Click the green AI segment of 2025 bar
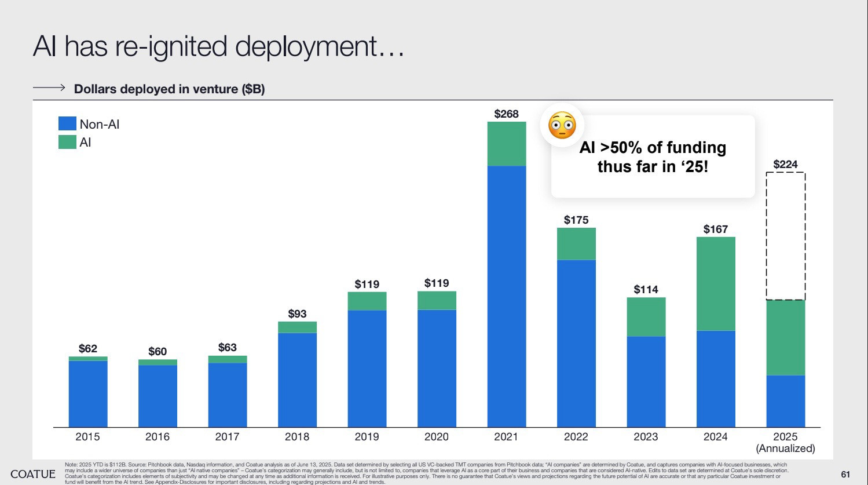 tap(785, 338)
